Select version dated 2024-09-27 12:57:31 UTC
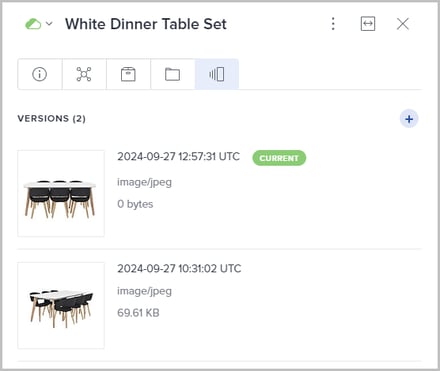The width and height of the screenshot is (440, 371). click(x=178, y=156)
